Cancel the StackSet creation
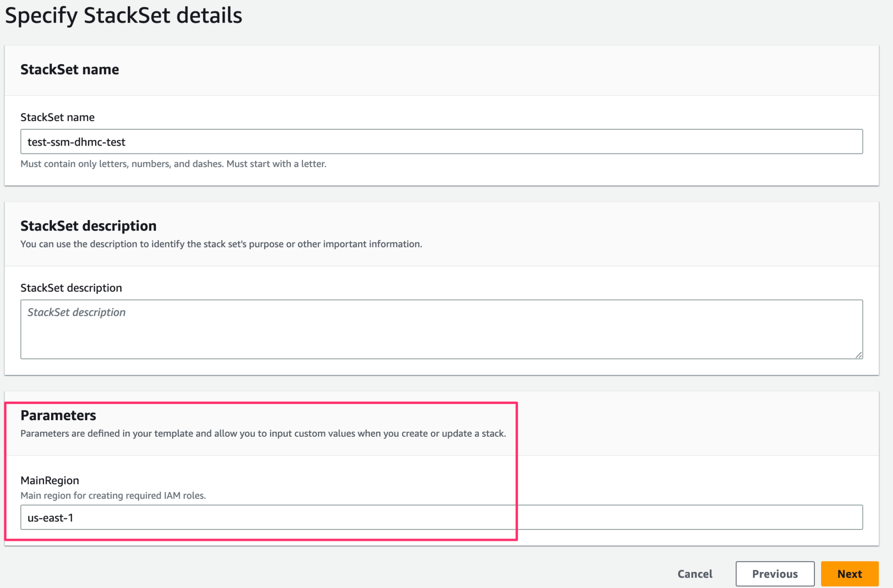This screenshot has height=588, width=893. click(x=695, y=574)
